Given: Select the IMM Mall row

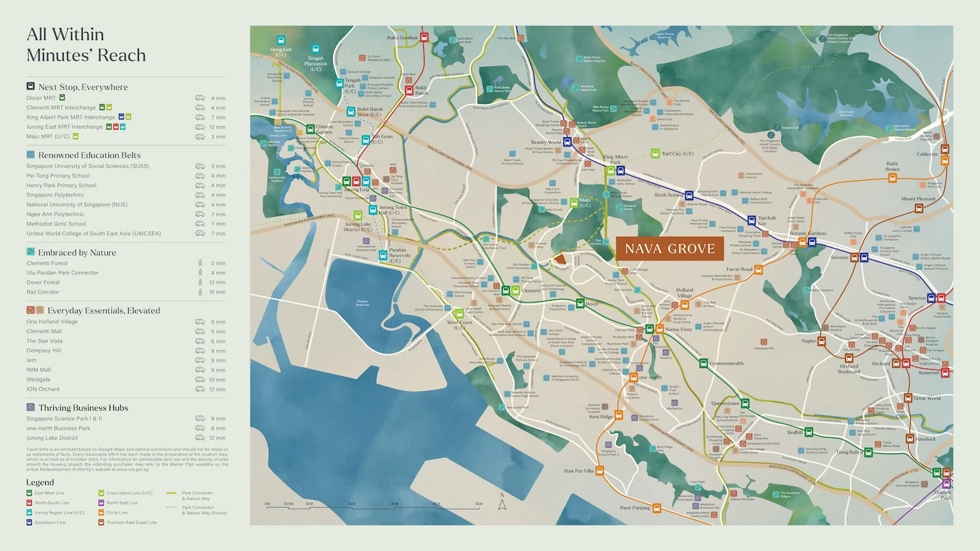Looking at the screenshot, I should point(126,370).
